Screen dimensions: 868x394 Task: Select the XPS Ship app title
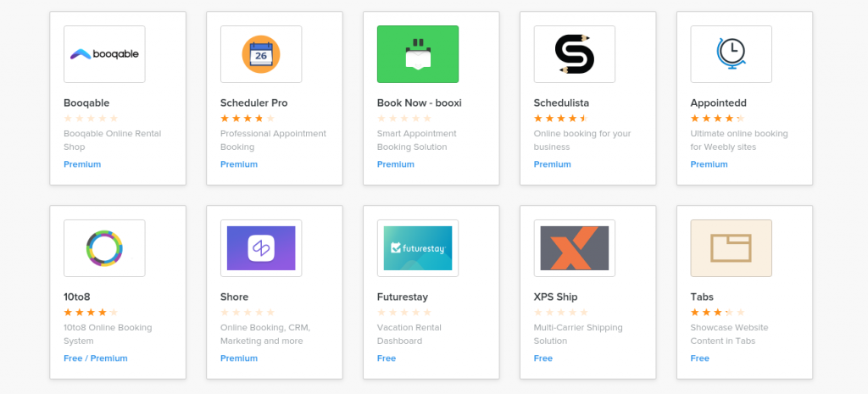coord(556,297)
